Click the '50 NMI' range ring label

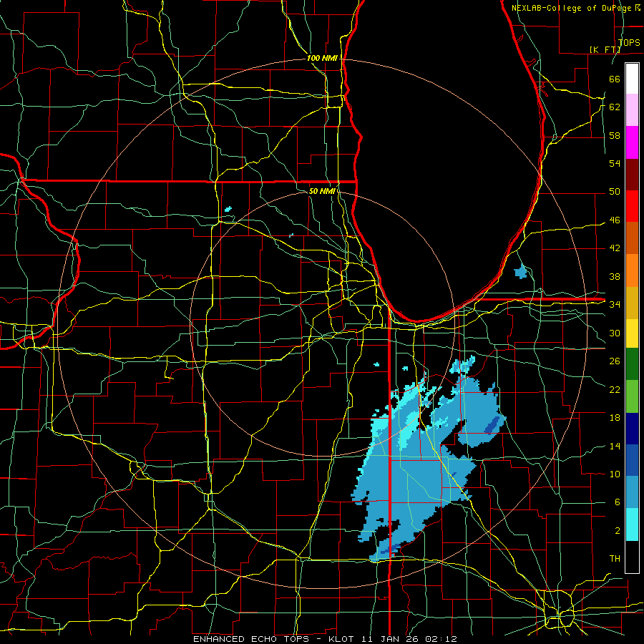323,191
